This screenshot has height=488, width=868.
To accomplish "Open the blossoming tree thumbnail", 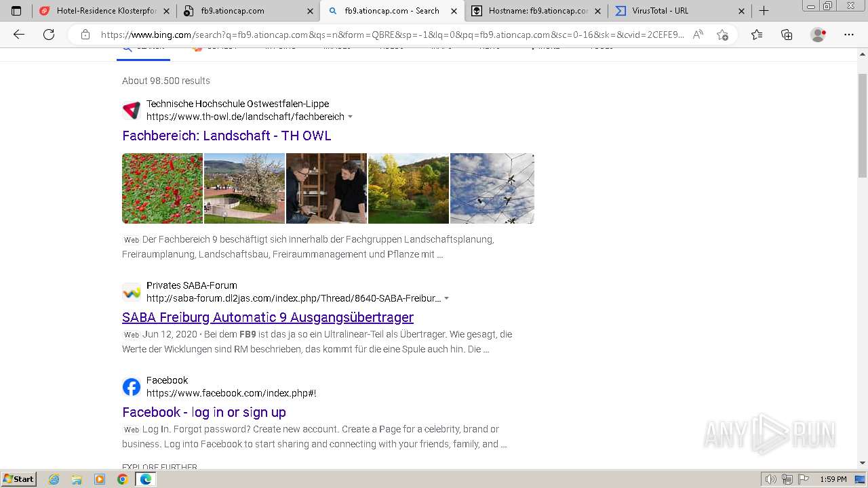I will point(244,188).
